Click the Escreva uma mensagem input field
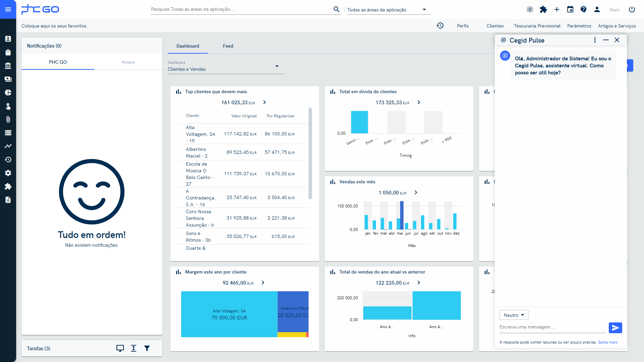The image size is (644, 362). point(552,327)
